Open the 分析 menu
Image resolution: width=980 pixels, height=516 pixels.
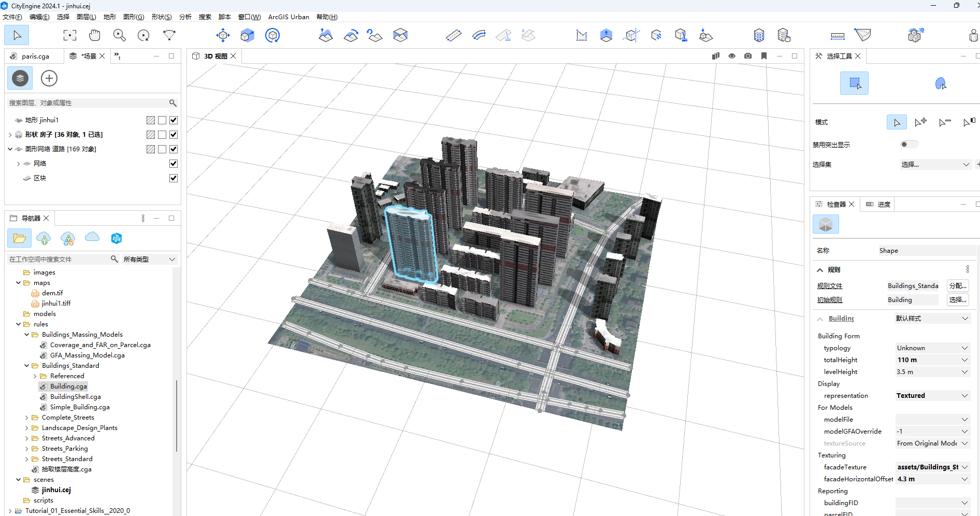[x=185, y=17]
